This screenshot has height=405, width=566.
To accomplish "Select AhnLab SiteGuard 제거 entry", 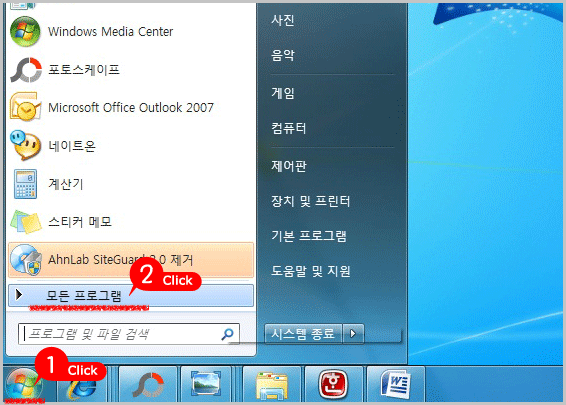I will (131, 260).
